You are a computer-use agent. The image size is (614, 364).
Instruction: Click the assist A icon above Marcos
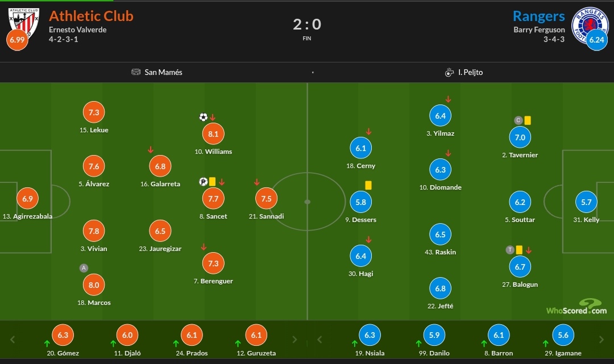84,268
